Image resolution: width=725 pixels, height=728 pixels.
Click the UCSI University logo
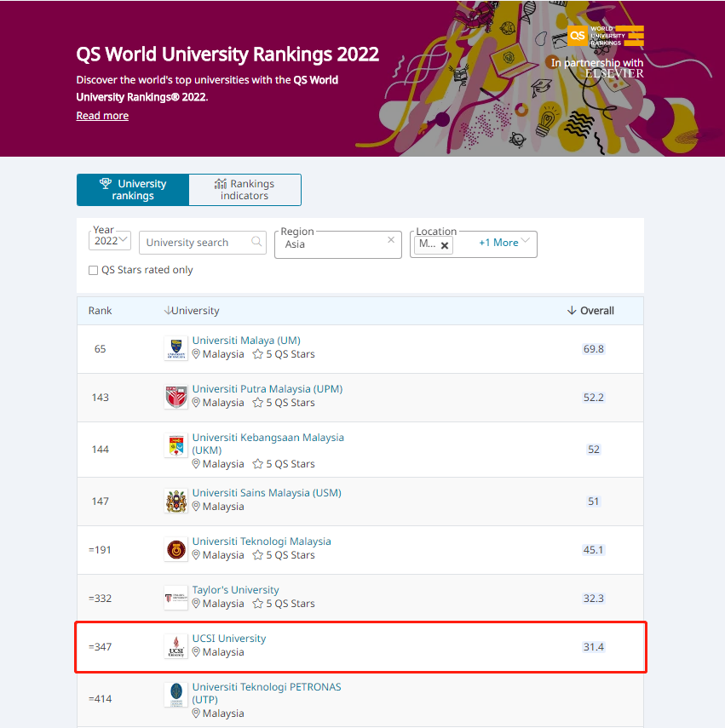click(x=176, y=647)
